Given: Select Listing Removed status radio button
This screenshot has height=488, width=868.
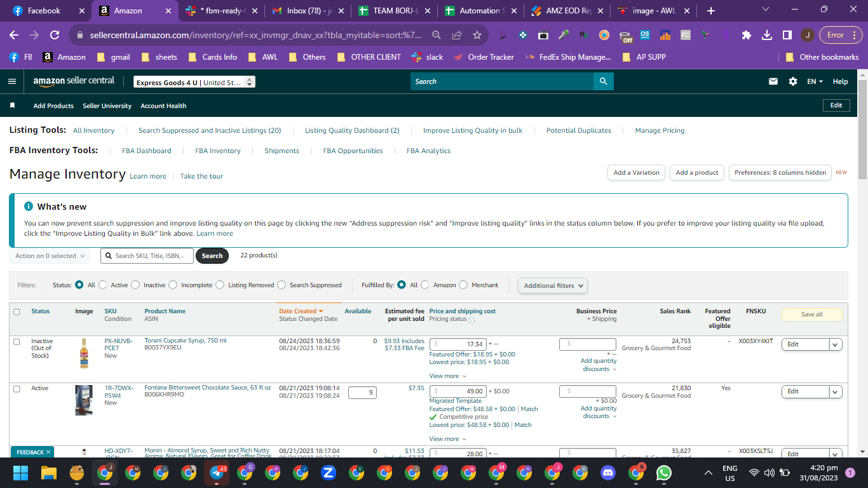Looking at the screenshot, I should pyautogui.click(x=220, y=285).
